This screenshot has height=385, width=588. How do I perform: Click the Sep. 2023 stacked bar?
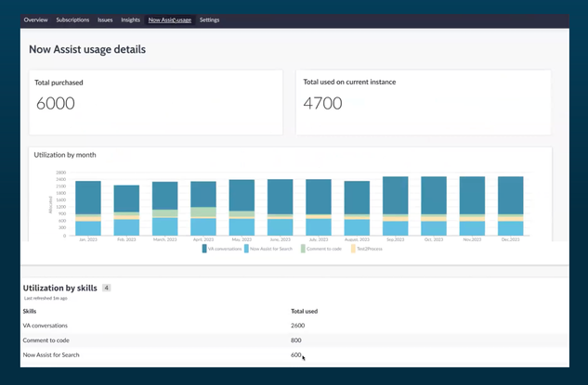(x=395, y=206)
